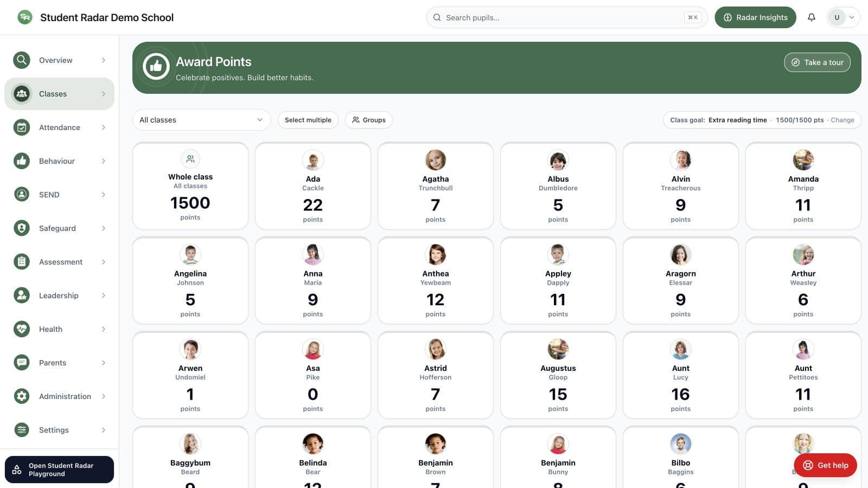The height and width of the screenshot is (488, 868).
Task: Click the Change class goal link
Action: point(843,120)
